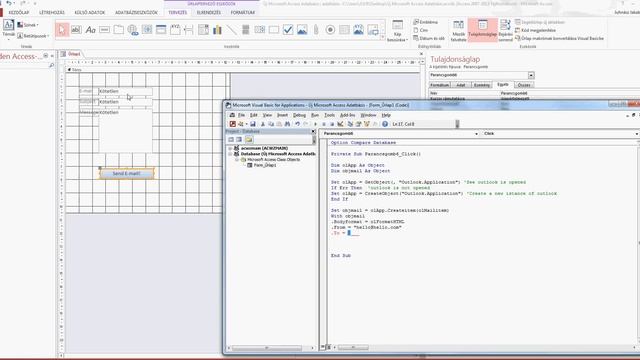Select the Tab Control icon in gallery
Viewport: 640px width, 360px height.
[x=119, y=30]
